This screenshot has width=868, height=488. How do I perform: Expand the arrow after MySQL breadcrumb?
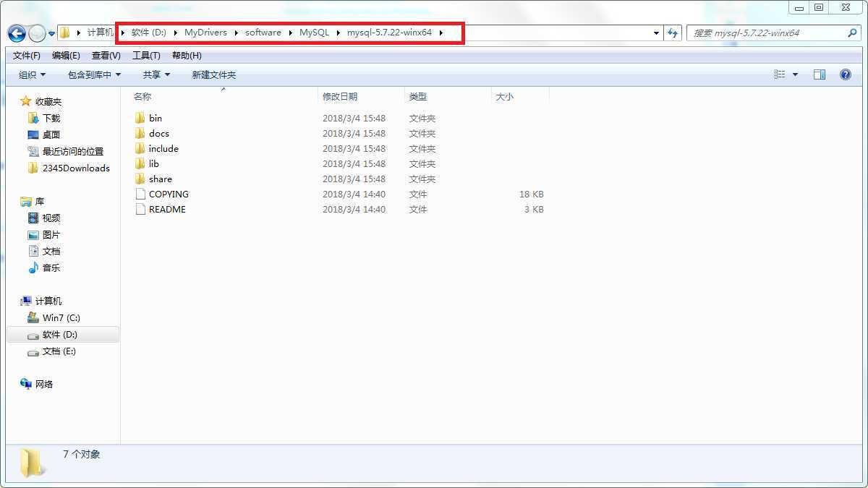click(338, 33)
